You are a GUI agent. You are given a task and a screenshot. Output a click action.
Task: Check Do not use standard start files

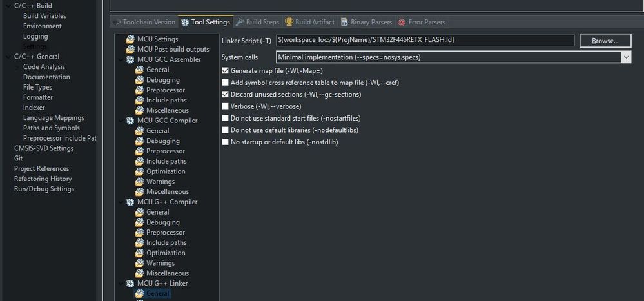pos(225,118)
